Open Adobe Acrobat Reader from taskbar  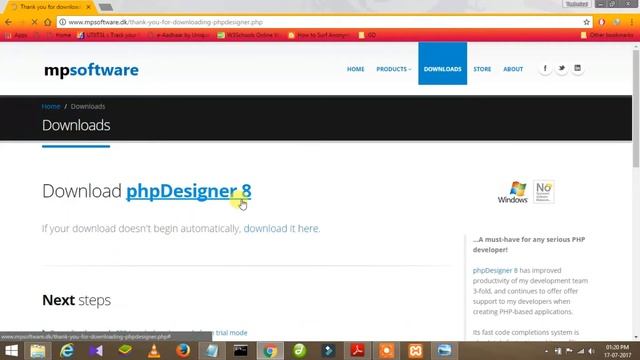(x=357, y=351)
